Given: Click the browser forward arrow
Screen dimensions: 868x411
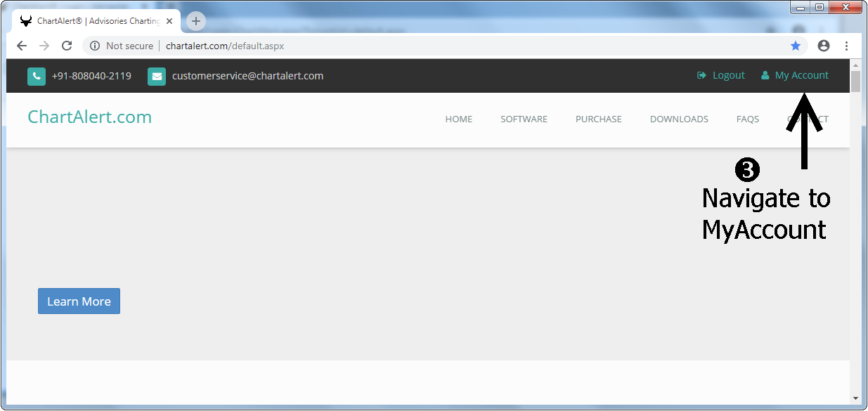Looking at the screenshot, I should [x=44, y=46].
